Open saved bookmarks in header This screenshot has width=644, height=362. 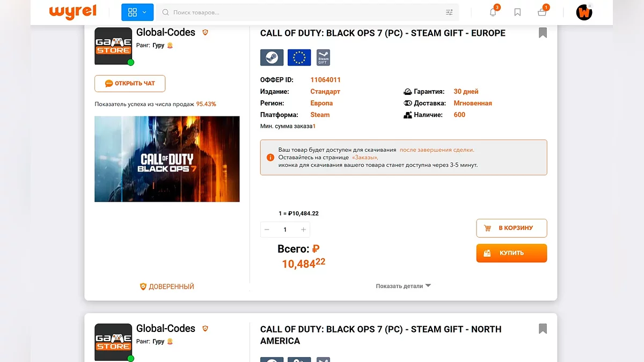click(517, 12)
